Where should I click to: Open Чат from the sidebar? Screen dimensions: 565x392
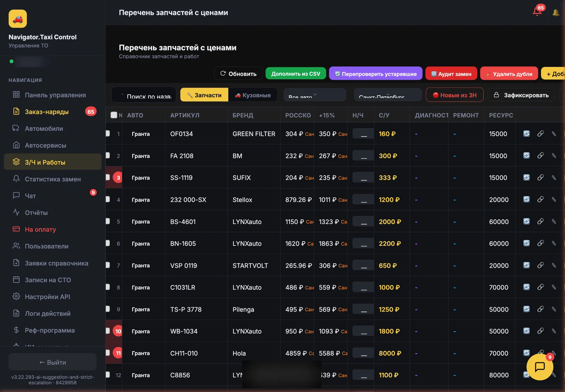[53, 196]
